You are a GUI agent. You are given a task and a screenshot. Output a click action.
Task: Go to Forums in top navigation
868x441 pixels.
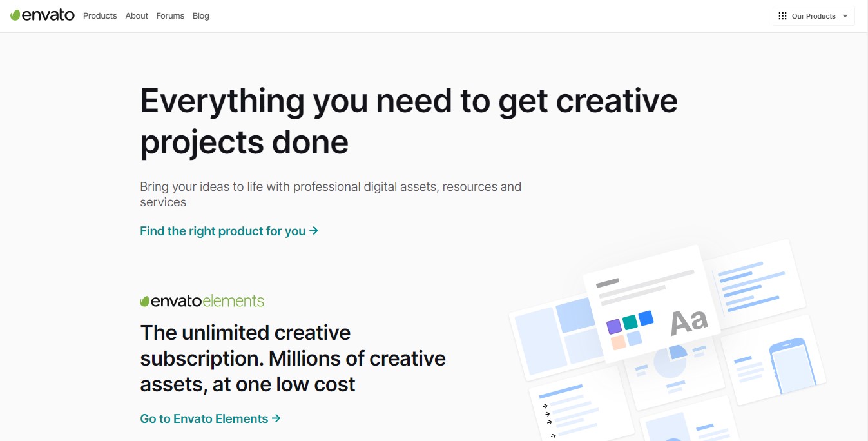click(x=170, y=16)
